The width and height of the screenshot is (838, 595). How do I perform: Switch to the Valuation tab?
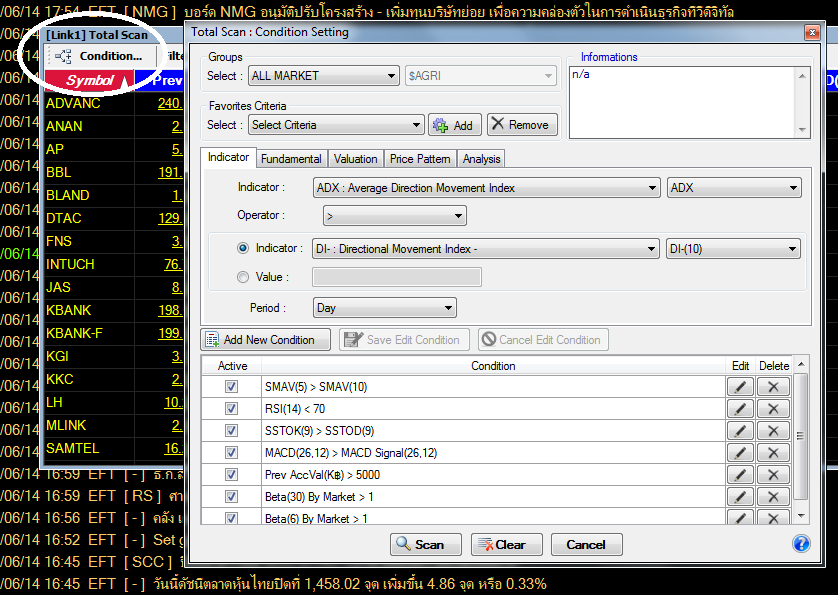pos(355,159)
